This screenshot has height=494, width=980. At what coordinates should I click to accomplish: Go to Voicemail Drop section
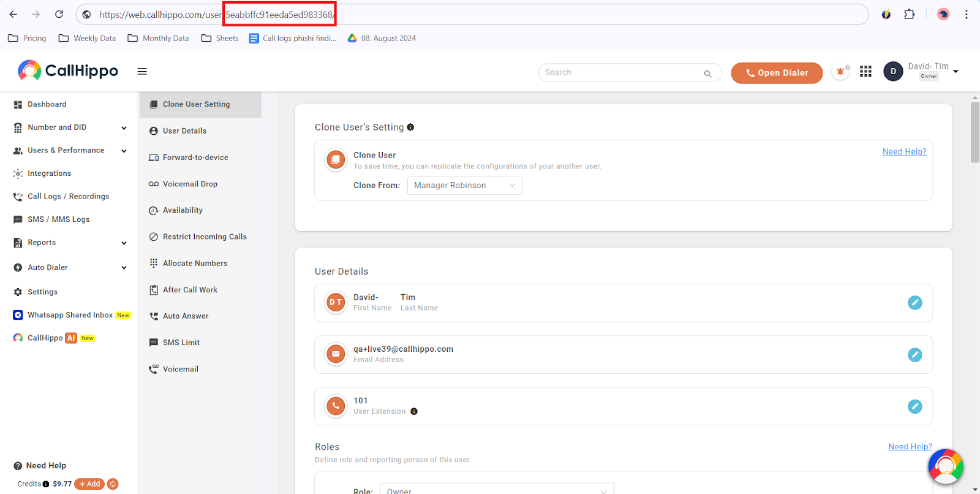tap(190, 184)
